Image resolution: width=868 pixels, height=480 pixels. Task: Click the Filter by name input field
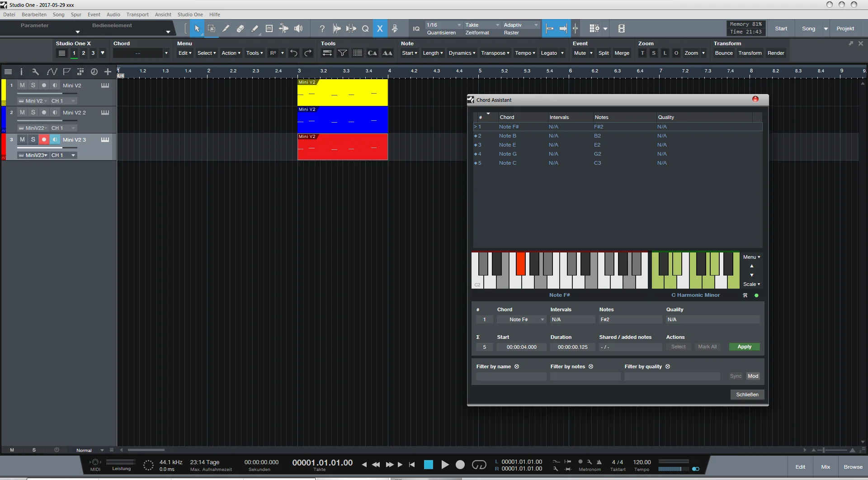(511, 376)
